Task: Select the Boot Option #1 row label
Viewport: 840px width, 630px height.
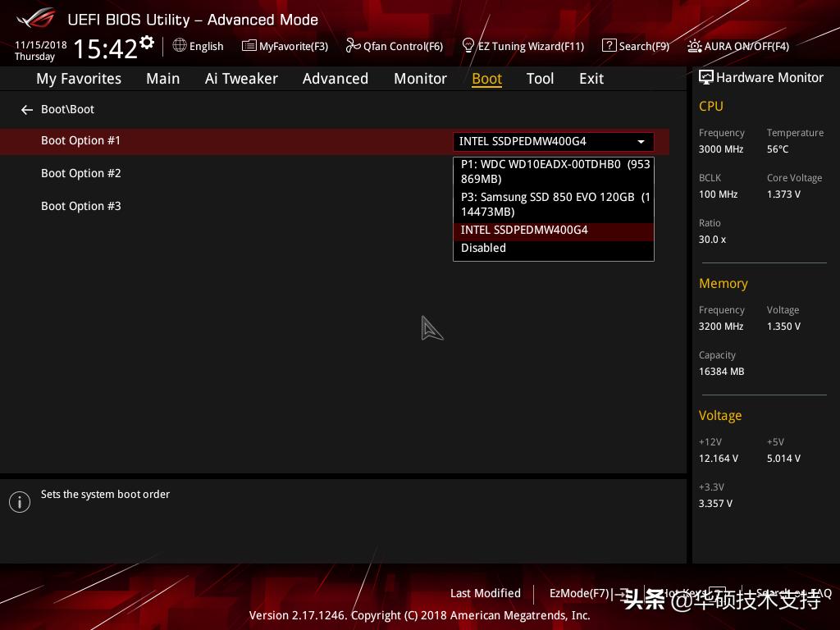Action: [x=81, y=140]
